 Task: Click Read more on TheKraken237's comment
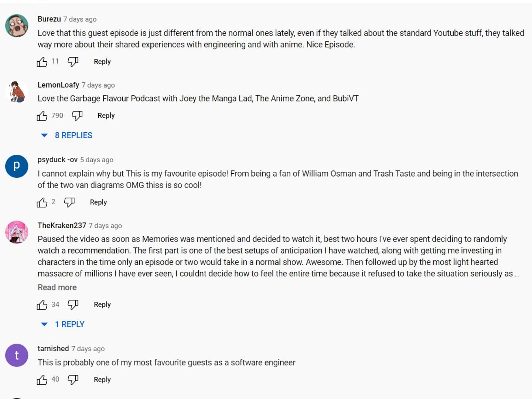[x=57, y=287]
